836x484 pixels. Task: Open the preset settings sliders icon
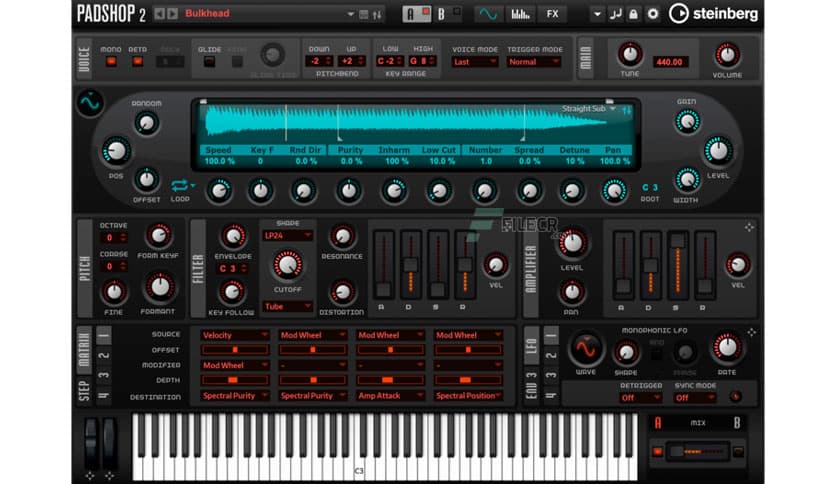(377, 14)
